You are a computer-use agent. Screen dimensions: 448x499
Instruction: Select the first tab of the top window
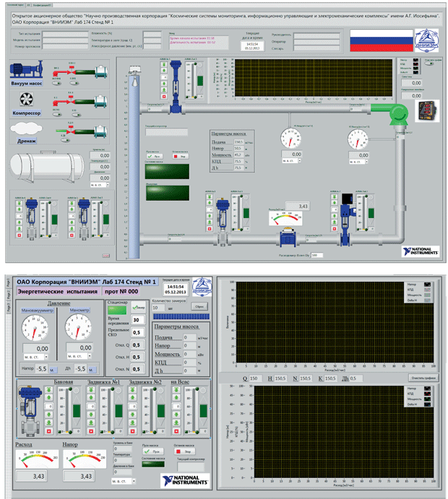pyautogui.click(x=16, y=5)
